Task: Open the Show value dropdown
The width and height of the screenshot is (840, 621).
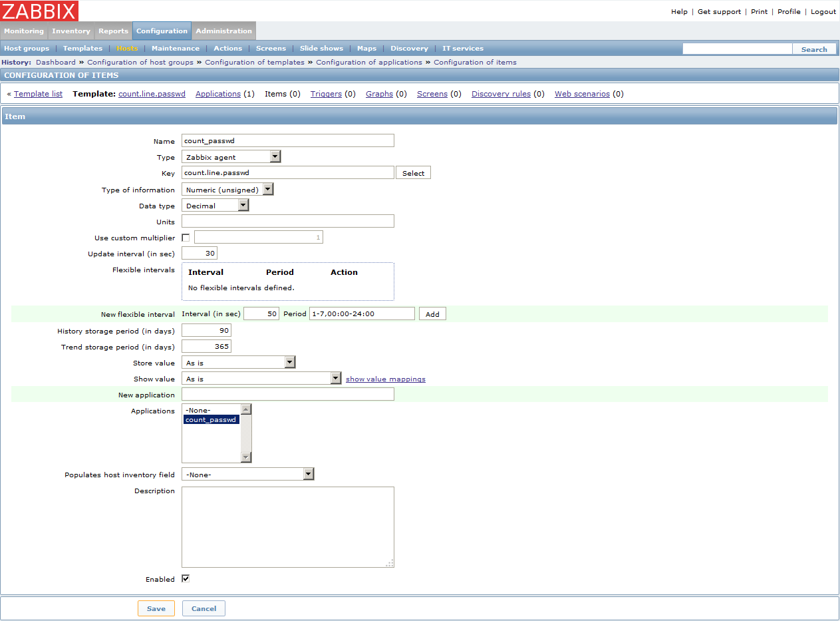Action: 261,379
